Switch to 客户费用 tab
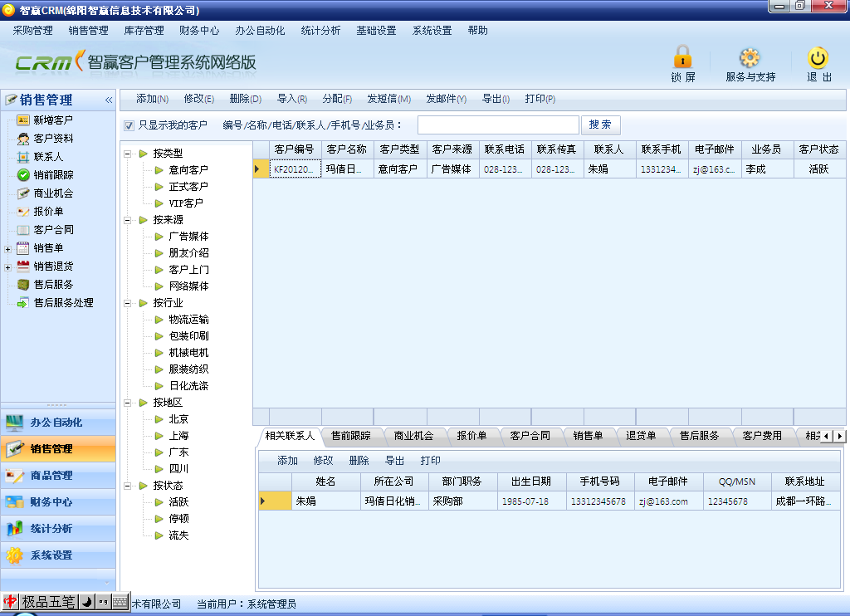The image size is (850, 616). coord(762,435)
